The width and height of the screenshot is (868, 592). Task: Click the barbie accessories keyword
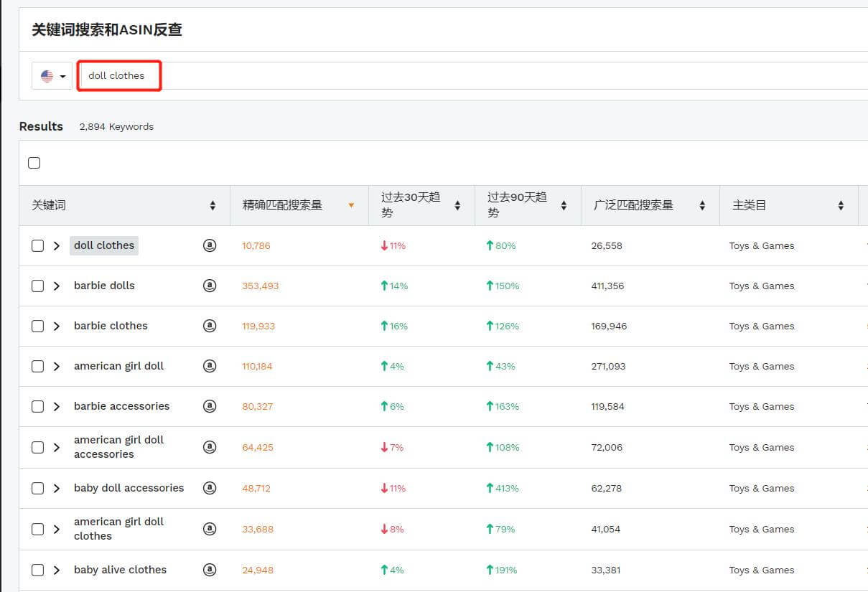tap(121, 406)
